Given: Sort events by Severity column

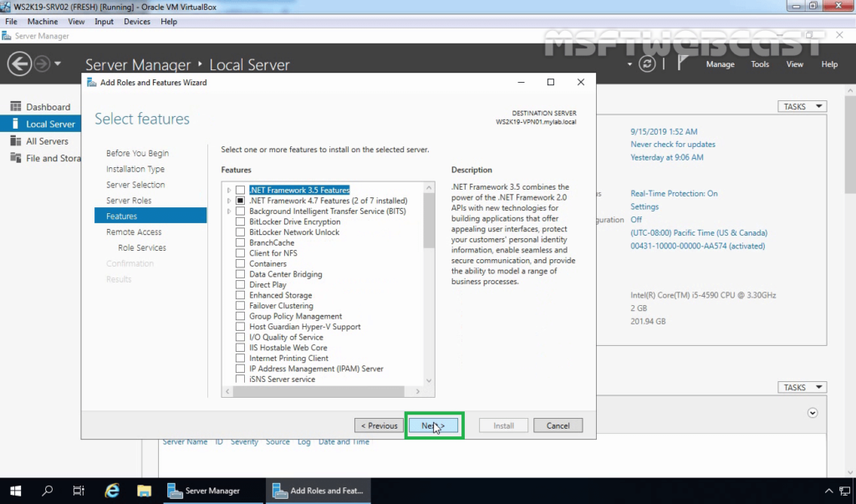Looking at the screenshot, I should point(244,442).
